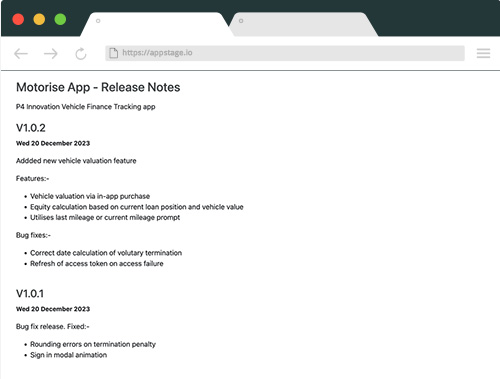Click Equity calculation based on current loan bullet
The height and width of the screenshot is (379, 500).
point(137,207)
